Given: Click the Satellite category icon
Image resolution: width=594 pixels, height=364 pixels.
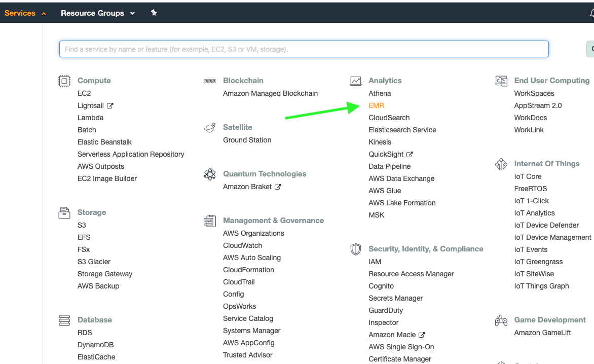Looking at the screenshot, I should click(210, 128).
